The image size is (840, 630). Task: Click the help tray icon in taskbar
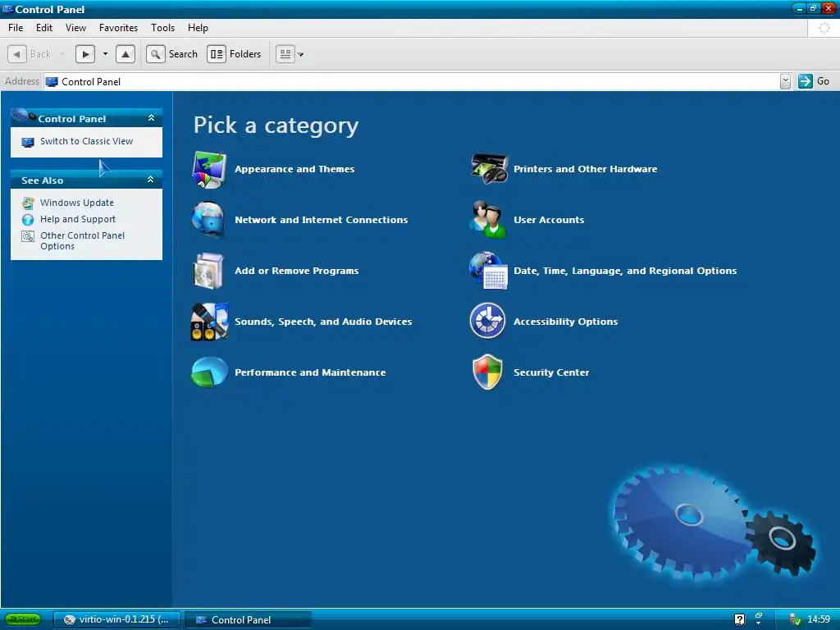pos(739,620)
